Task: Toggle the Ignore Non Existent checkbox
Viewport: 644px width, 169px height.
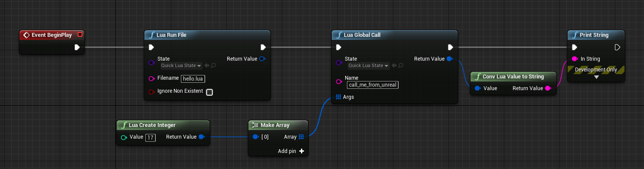Action: (209, 92)
